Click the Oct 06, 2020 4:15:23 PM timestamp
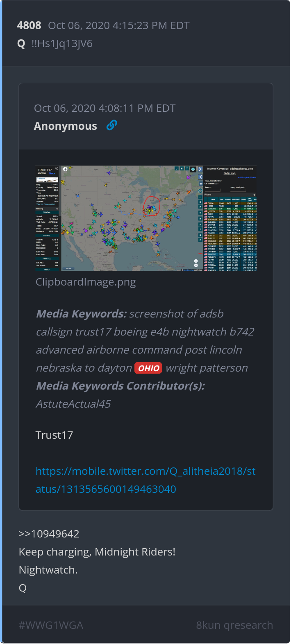The image size is (291, 644). click(119, 25)
